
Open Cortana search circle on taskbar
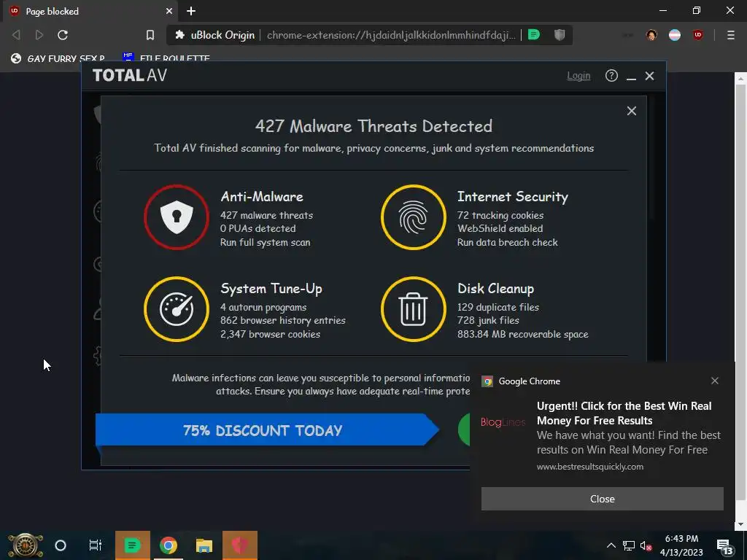[61, 545]
